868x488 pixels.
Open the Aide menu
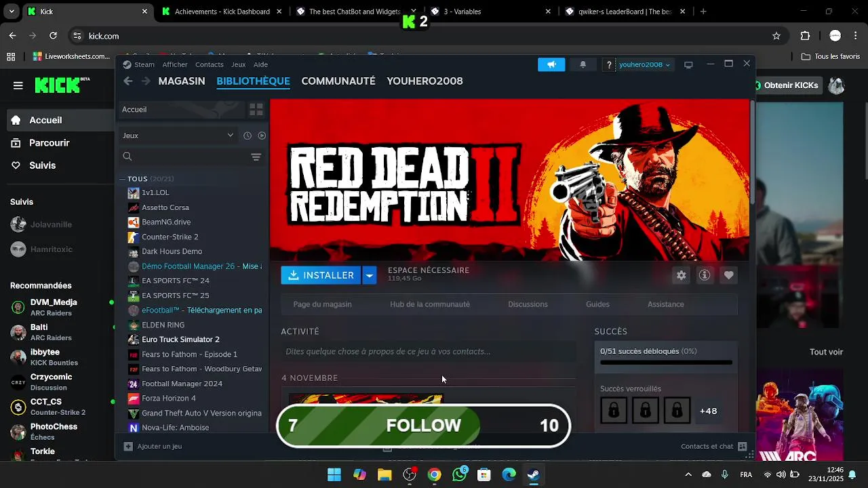pos(260,64)
